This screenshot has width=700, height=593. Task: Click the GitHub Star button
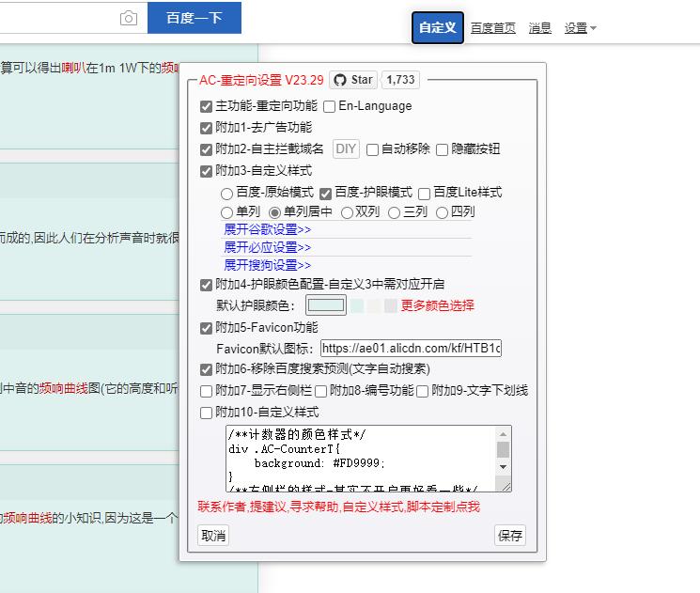tap(353, 80)
